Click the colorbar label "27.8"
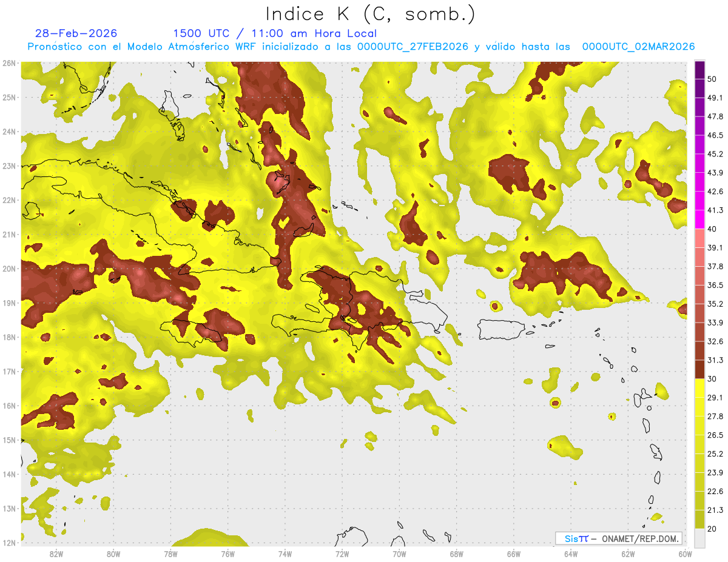The width and height of the screenshot is (728, 562). click(x=715, y=417)
